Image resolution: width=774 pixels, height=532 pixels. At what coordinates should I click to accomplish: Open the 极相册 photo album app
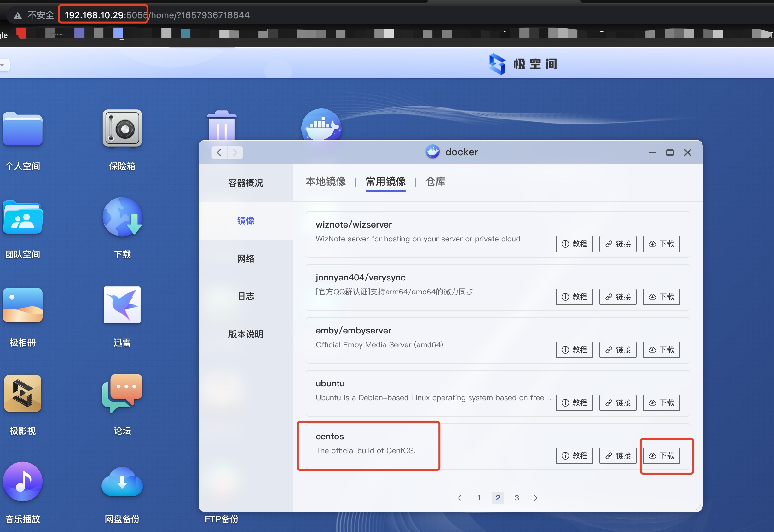23,305
